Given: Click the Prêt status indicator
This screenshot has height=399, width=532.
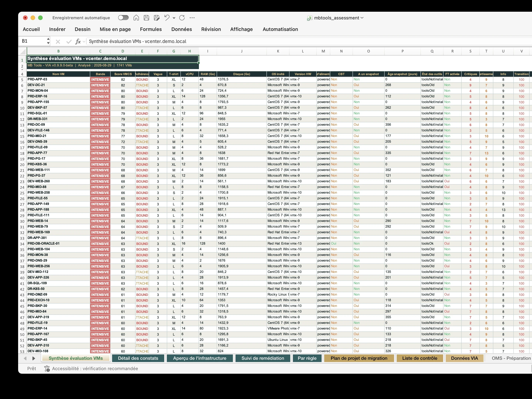Looking at the screenshot, I should [32, 368].
